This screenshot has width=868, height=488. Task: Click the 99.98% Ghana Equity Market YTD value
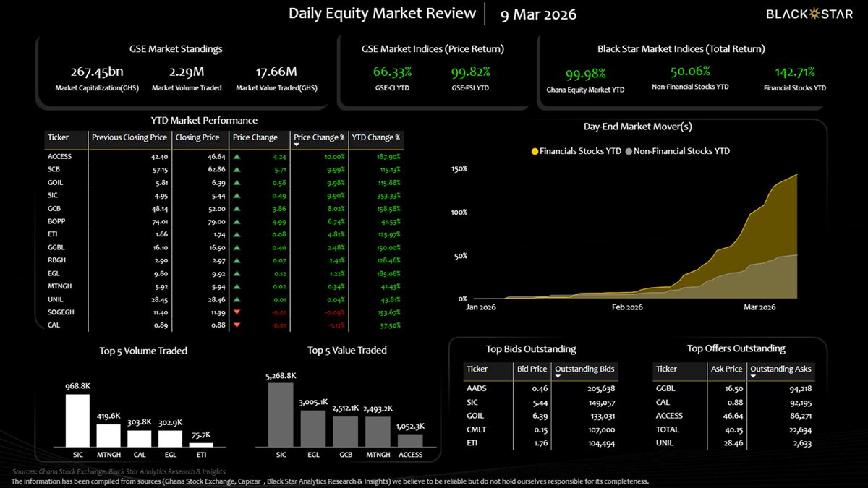(587, 73)
